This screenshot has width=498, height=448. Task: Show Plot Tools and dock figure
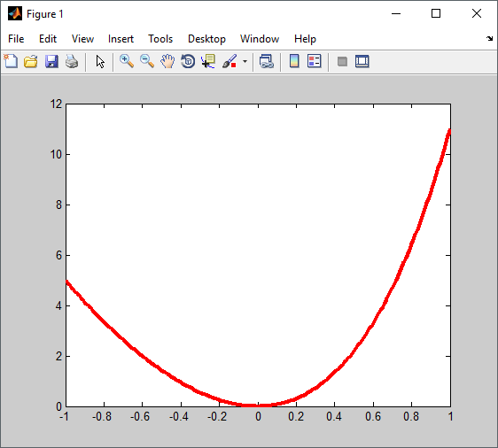pyautogui.click(x=362, y=61)
